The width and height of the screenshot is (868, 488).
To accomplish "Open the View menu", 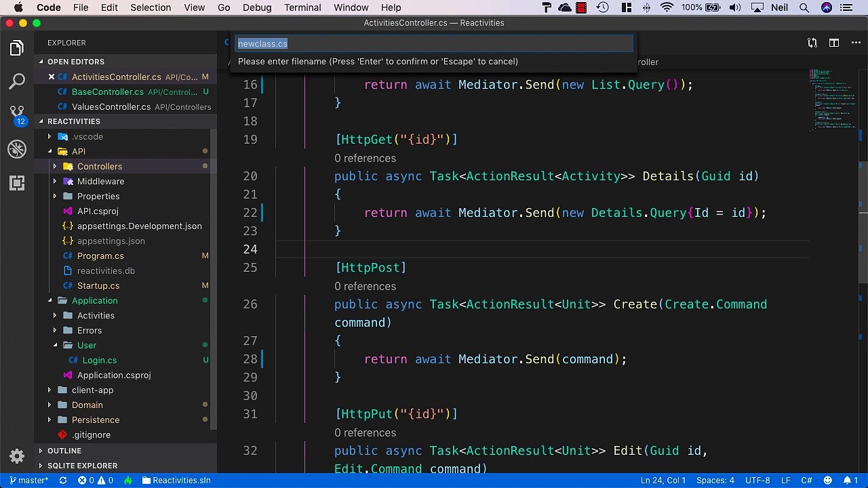I will (194, 7).
